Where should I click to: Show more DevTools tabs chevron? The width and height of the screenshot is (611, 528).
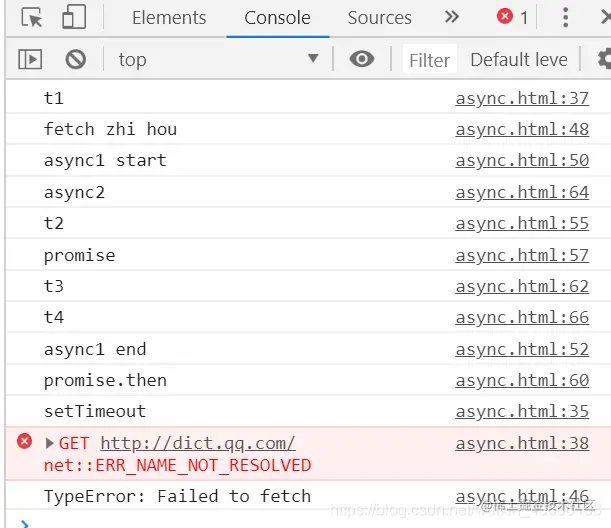pyautogui.click(x=452, y=17)
